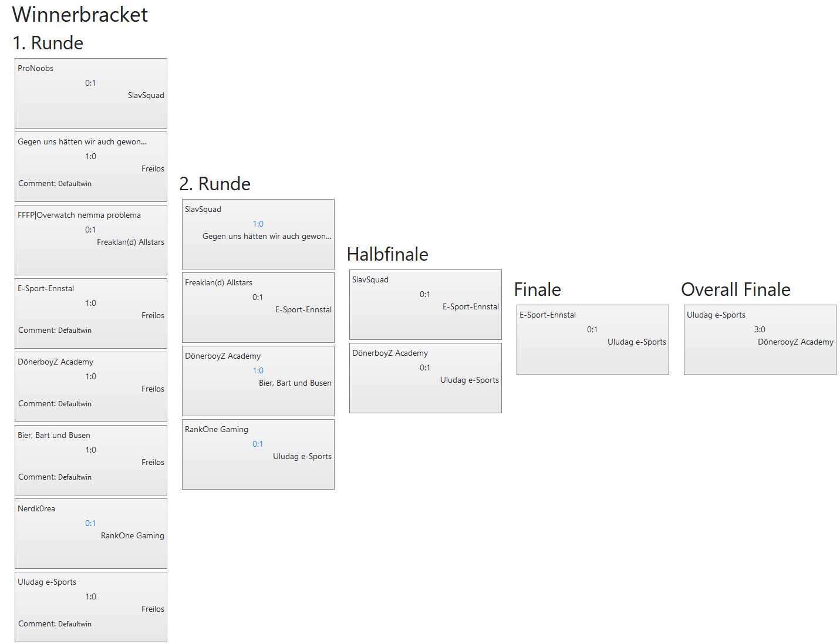Open blue 1:0 score for DönerboyZ vs Bier, Bart und Busen
This screenshot has height=644, width=840.
[x=258, y=370]
